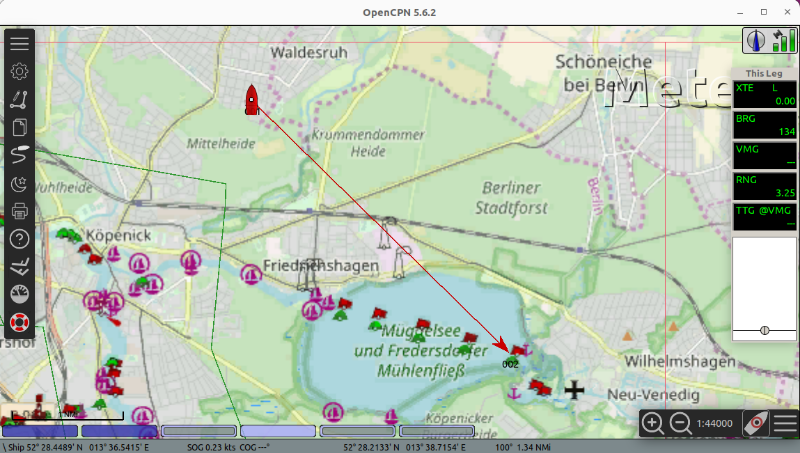Click the marina icon just below the Köpenick label
800x453 pixels.
[139, 264]
